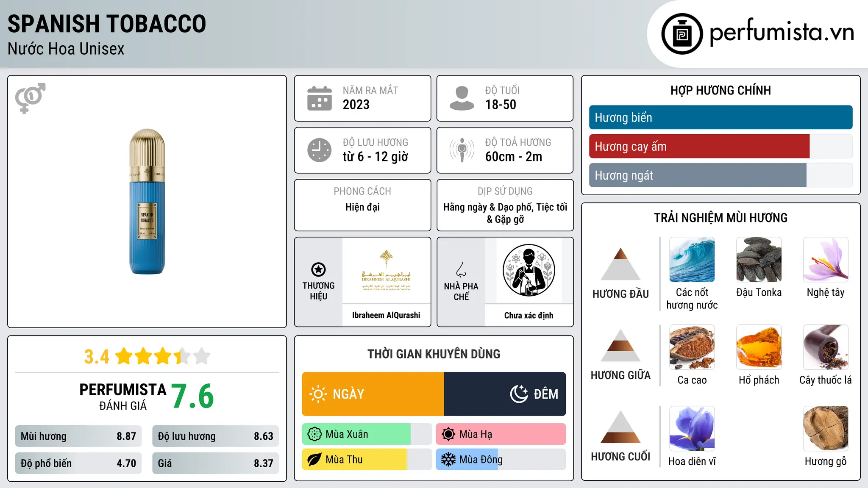The width and height of the screenshot is (868, 488).
Task: Click the person icon beside Độ tuổi
Action: 462,98
